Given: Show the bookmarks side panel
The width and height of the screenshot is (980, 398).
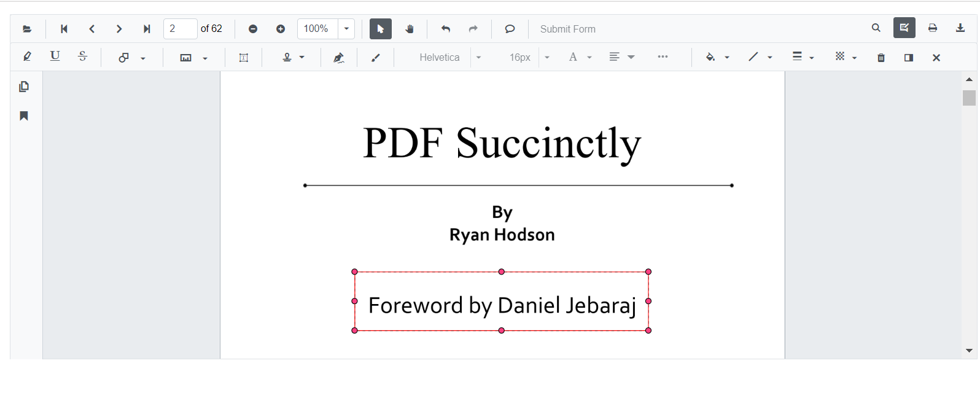Looking at the screenshot, I should coord(24,116).
